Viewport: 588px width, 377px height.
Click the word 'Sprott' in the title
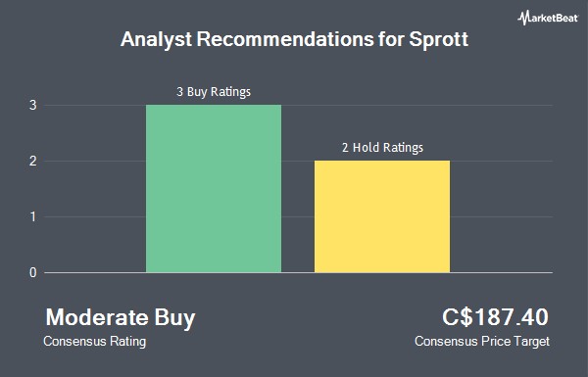(x=438, y=39)
